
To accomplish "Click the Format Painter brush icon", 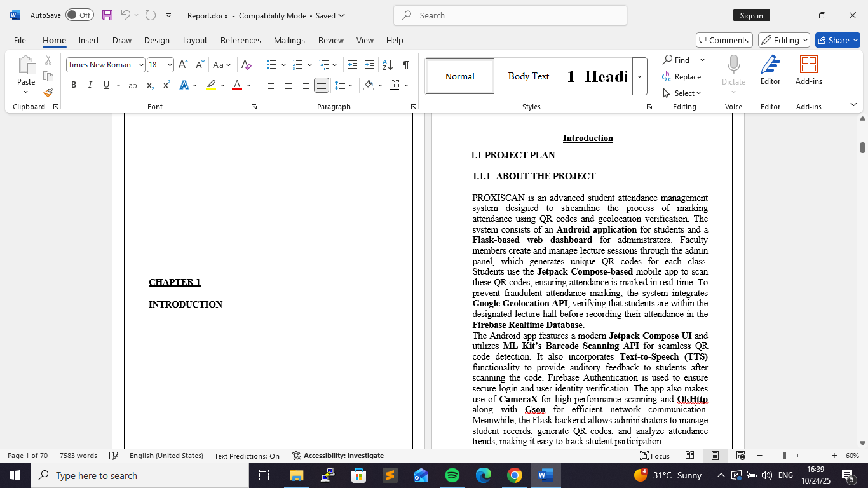I will coord(48,92).
